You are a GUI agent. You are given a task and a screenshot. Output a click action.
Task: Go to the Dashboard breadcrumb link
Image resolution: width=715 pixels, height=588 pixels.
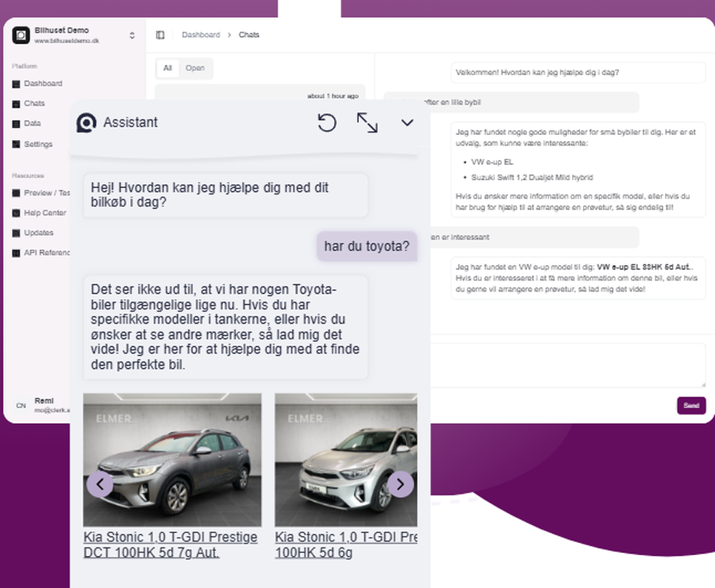201,35
